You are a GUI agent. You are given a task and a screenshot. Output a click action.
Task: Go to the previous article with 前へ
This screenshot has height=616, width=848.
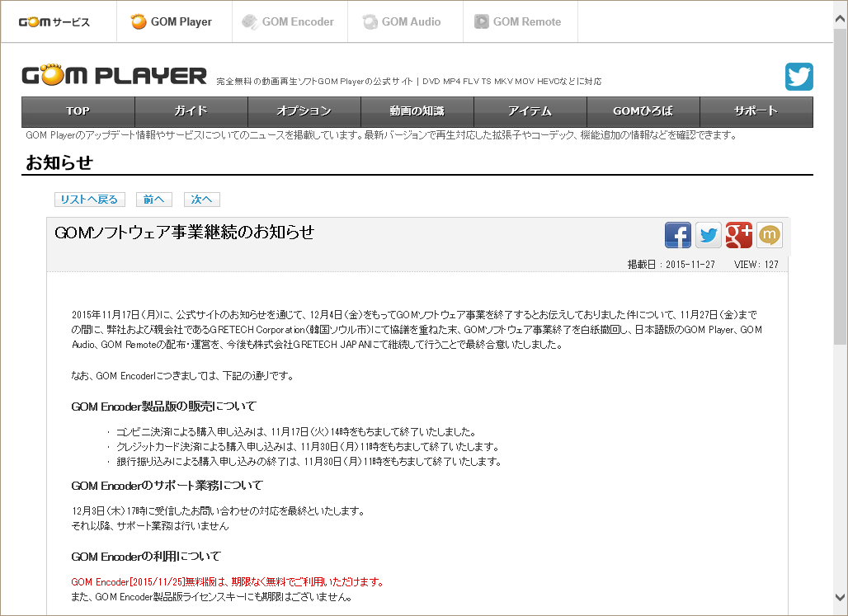click(x=153, y=199)
